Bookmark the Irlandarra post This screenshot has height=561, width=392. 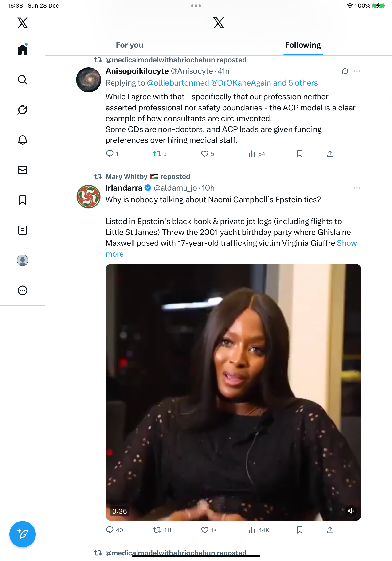coord(299,530)
